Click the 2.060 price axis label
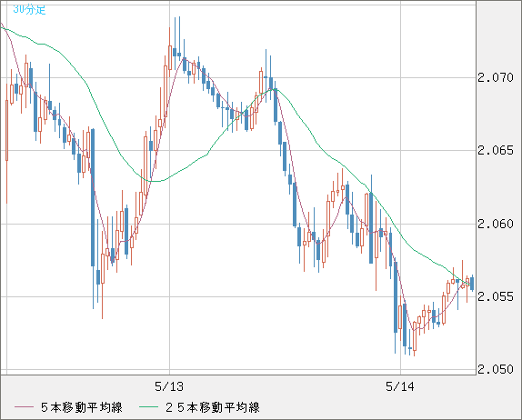 496,224
